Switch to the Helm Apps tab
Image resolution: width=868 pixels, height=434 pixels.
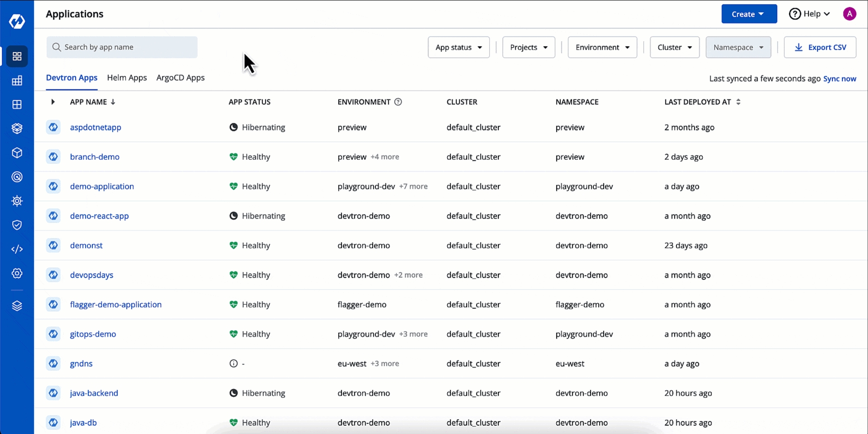[x=127, y=78]
